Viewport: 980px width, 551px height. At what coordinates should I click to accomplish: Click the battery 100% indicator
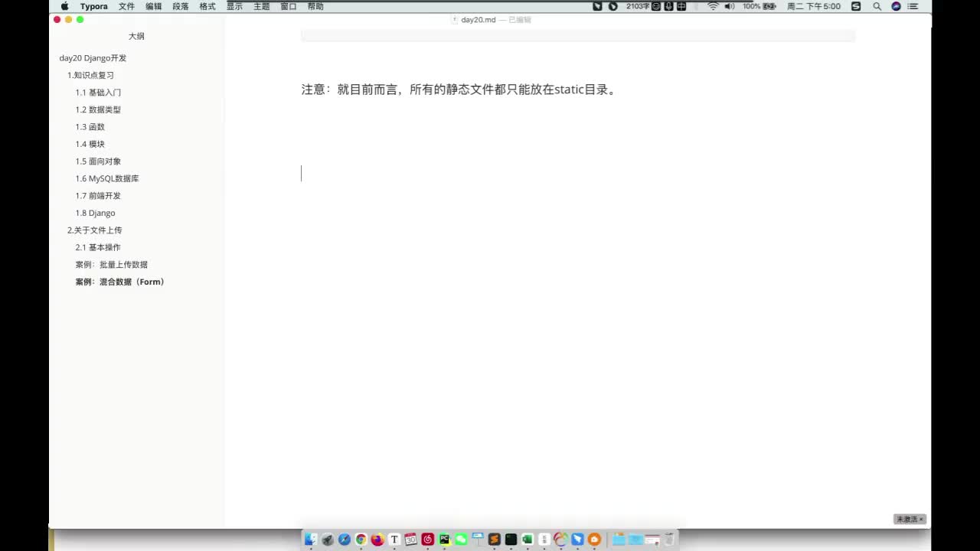coord(761,6)
